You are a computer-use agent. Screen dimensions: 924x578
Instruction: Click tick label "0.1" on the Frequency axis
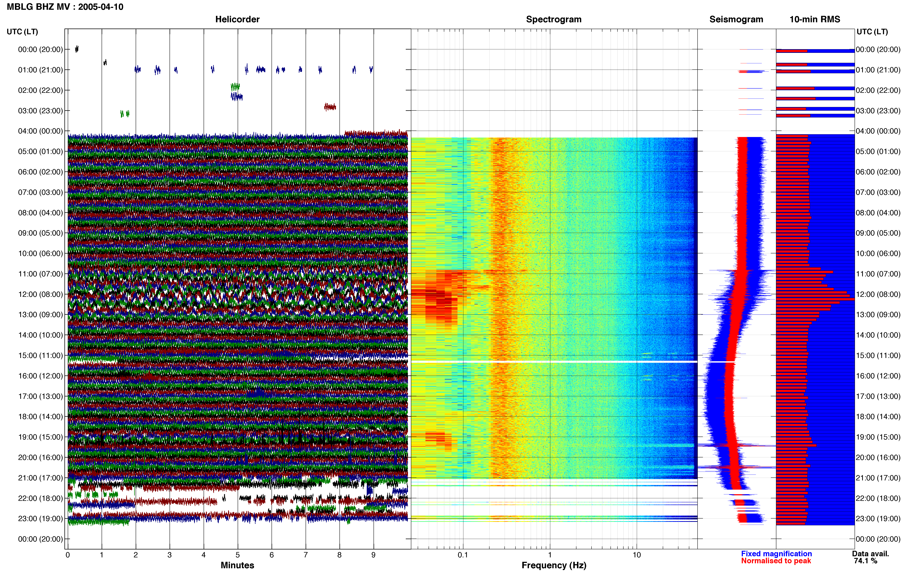[x=463, y=555]
